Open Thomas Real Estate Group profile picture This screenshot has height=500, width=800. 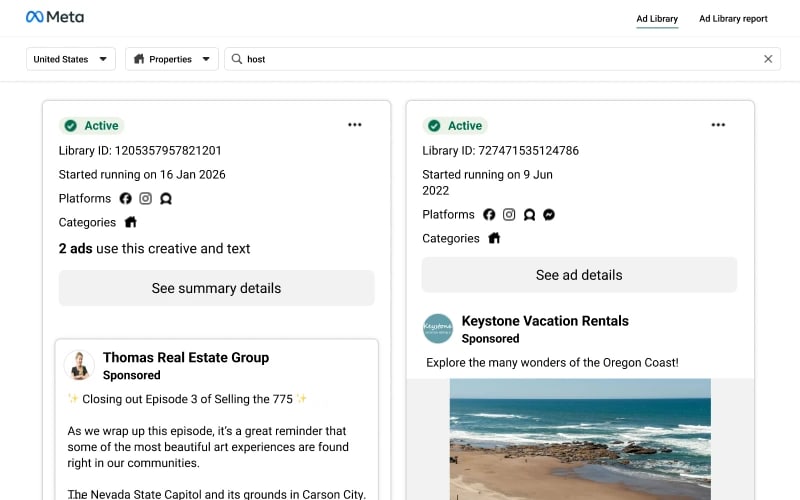[79, 366]
